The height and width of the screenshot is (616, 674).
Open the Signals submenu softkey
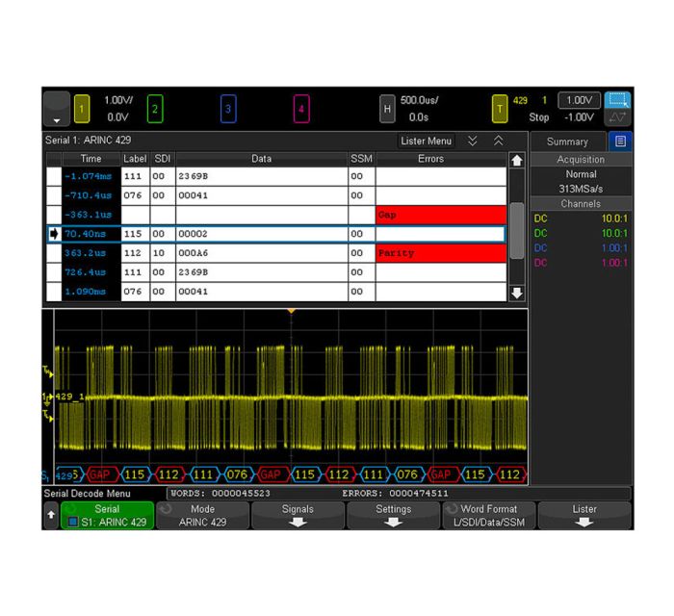pyautogui.click(x=298, y=516)
